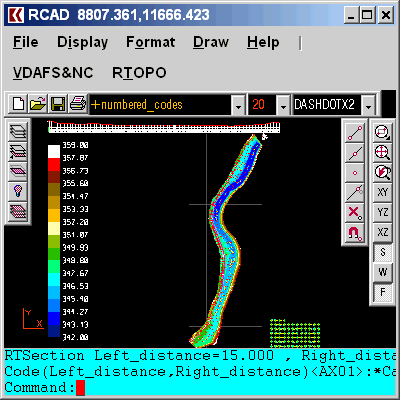
Task: Click the profile strip above the river
Action: pos(164,127)
